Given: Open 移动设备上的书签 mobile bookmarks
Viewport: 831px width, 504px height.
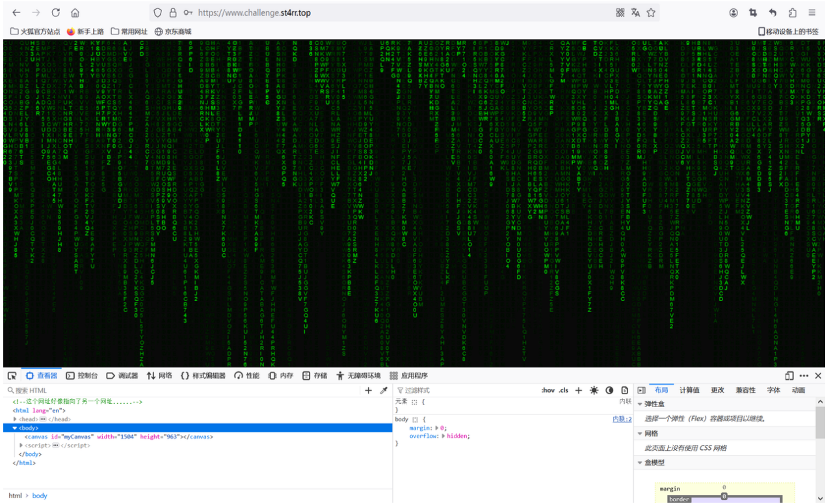Looking at the screenshot, I should (788, 31).
